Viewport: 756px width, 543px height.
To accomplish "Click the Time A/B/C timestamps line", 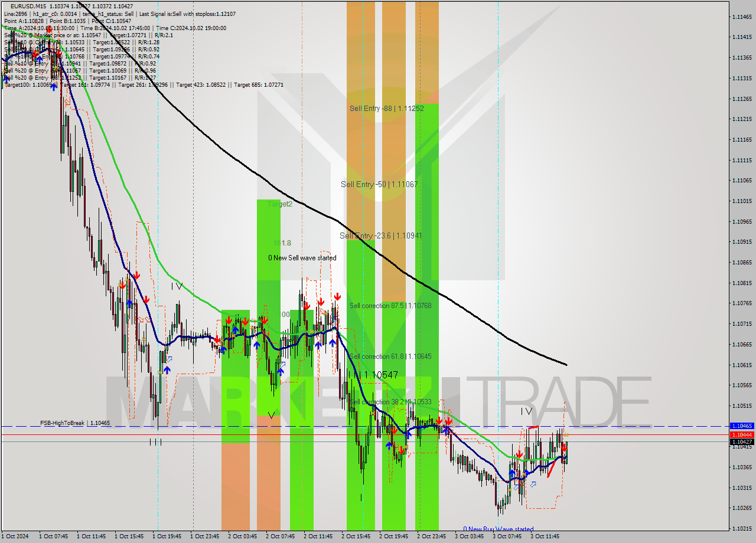I will 114,28.
